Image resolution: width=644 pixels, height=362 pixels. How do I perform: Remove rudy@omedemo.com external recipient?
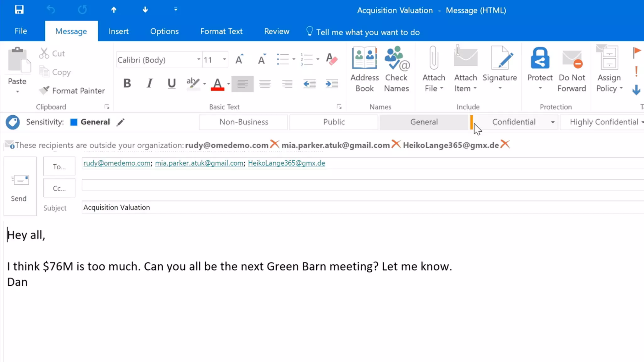click(275, 144)
